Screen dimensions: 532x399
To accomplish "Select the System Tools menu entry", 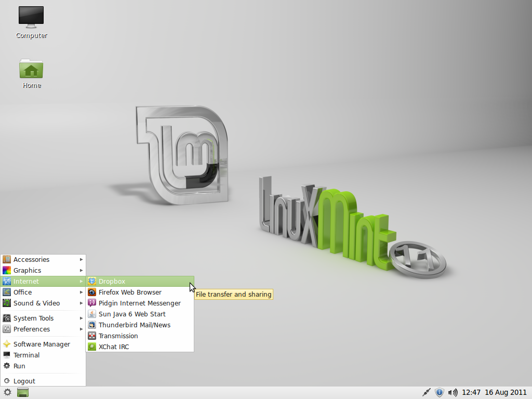I will tap(43, 318).
